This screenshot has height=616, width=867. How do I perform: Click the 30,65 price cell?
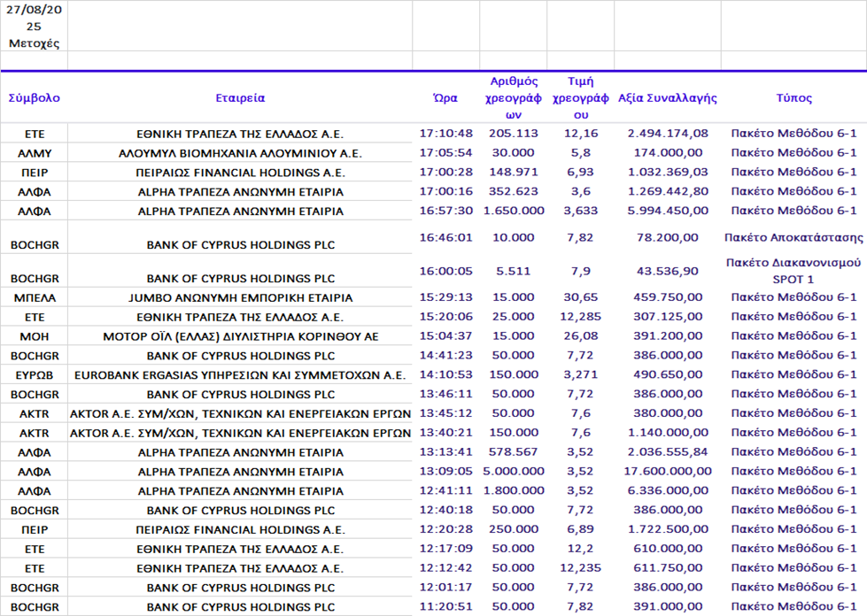(581, 297)
